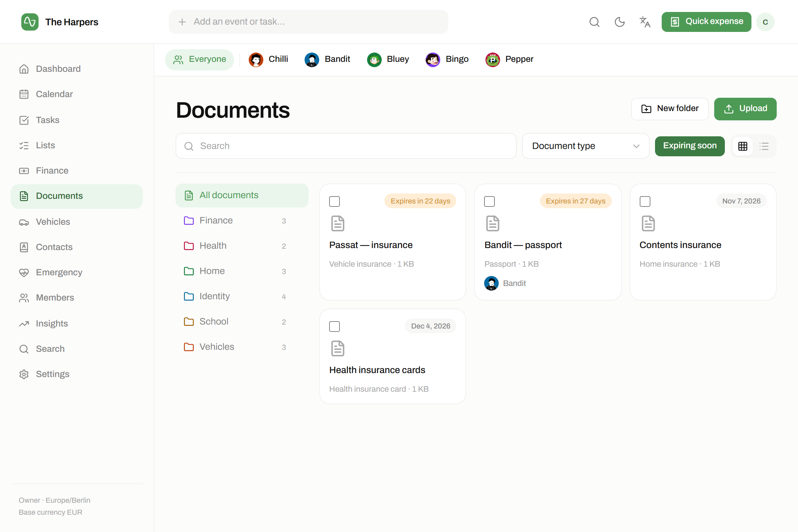Image resolution: width=798 pixels, height=532 pixels.
Task: Go to Members in sidebar
Action: 77,298
